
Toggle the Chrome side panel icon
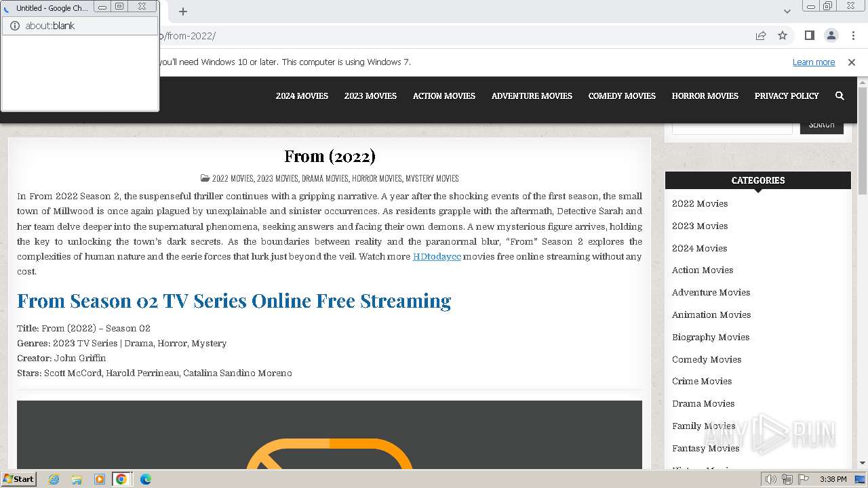pos(809,35)
